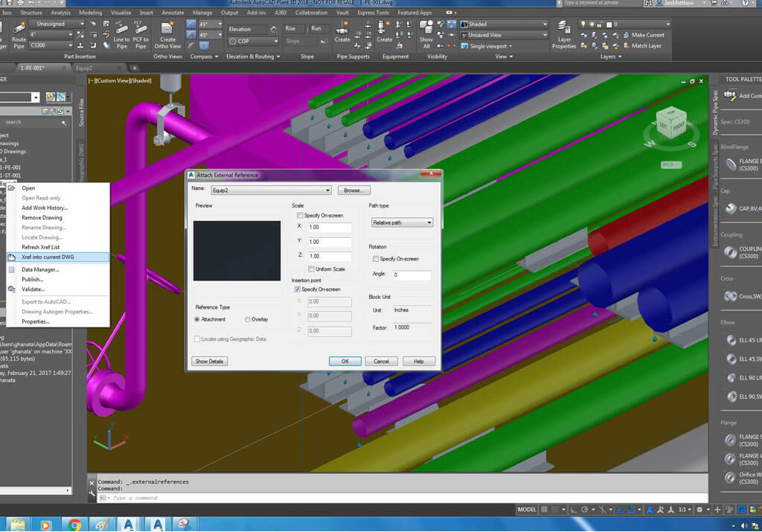Screen dimensions: 762x532
Task: Click Create in Pipe Supports panel
Action: (342, 32)
